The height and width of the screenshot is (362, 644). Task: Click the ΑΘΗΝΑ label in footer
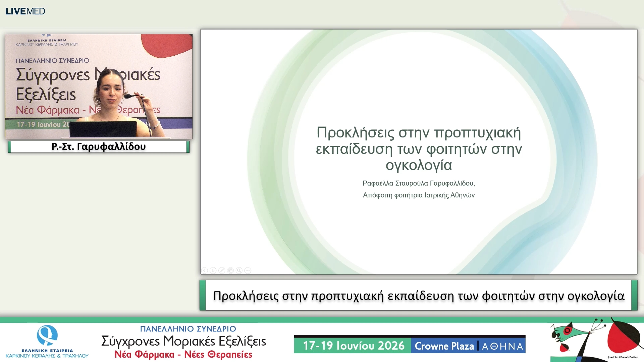pyautogui.click(x=502, y=346)
